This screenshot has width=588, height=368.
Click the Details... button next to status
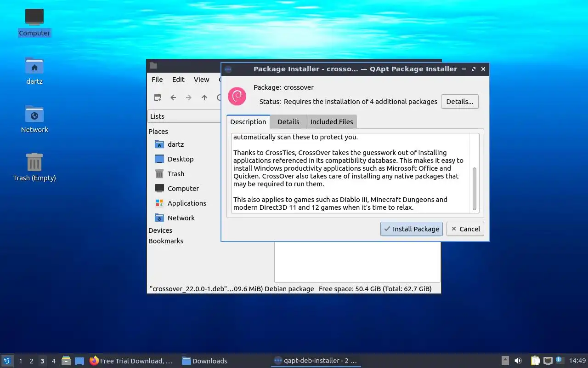click(x=460, y=102)
